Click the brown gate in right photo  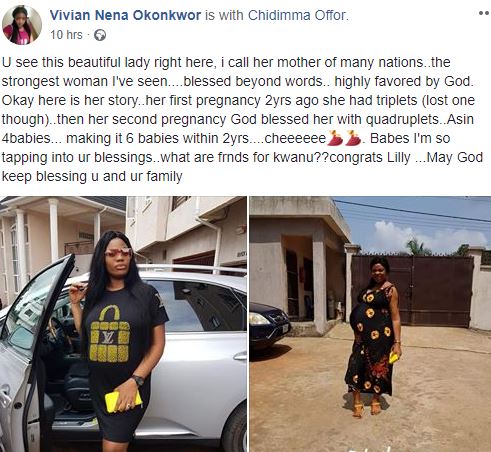tap(412, 290)
